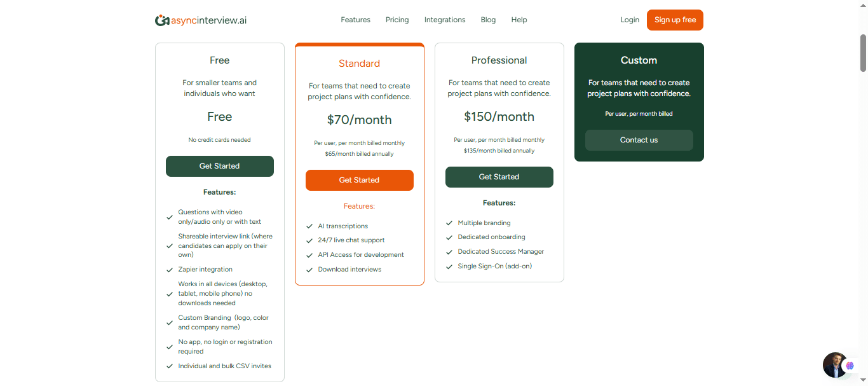Click checkmark icon beside Zapier integration
The image size is (868, 386).
click(170, 270)
